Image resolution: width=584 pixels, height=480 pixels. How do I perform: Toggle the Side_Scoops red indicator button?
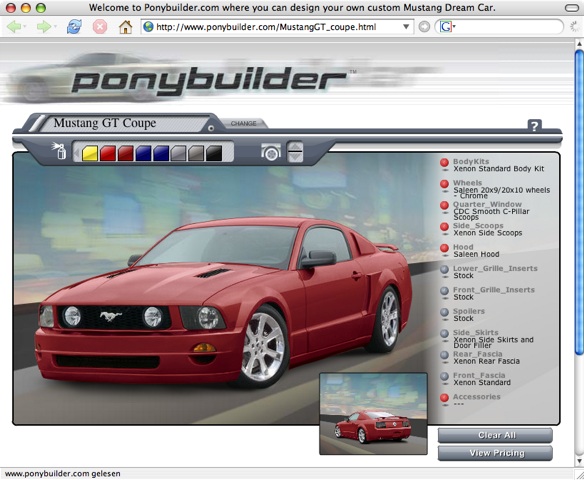pos(444,227)
